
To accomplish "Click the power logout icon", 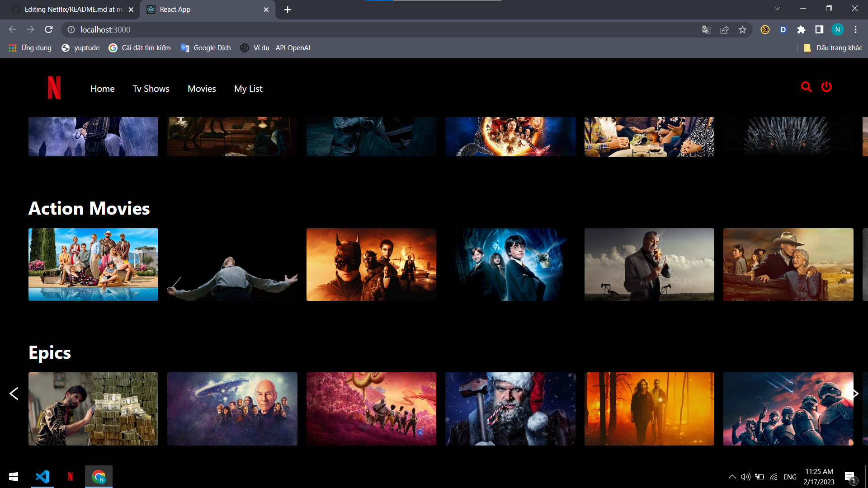I will (827, 87).
